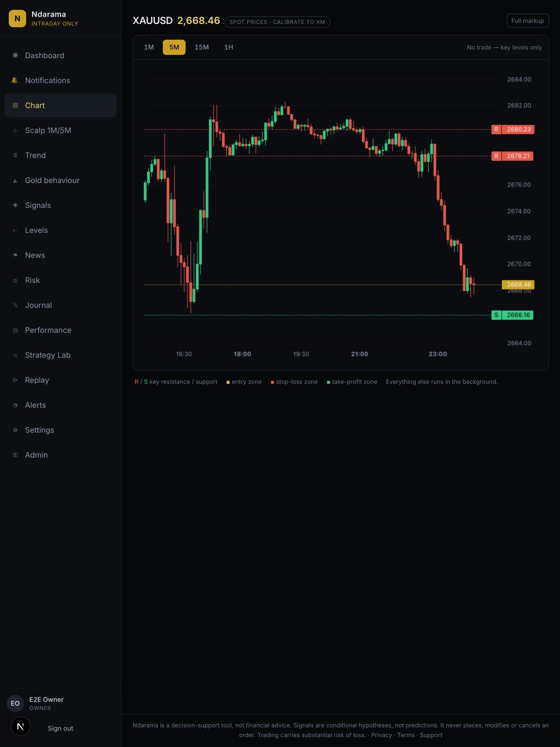Click the 2678.21 resistance level tag
The image size is (560, 747).
pyautogui.click(x=512, y=156)
